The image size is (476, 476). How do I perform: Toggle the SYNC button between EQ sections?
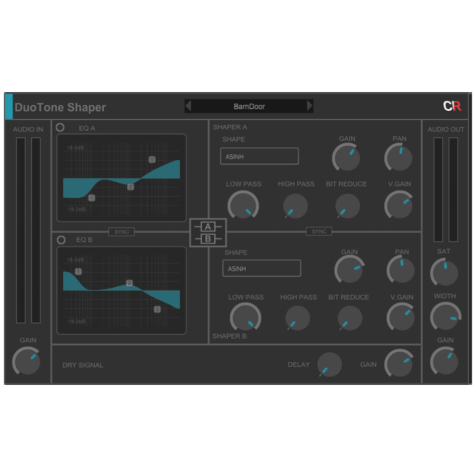pyautogui.click(x=122, y=232)
